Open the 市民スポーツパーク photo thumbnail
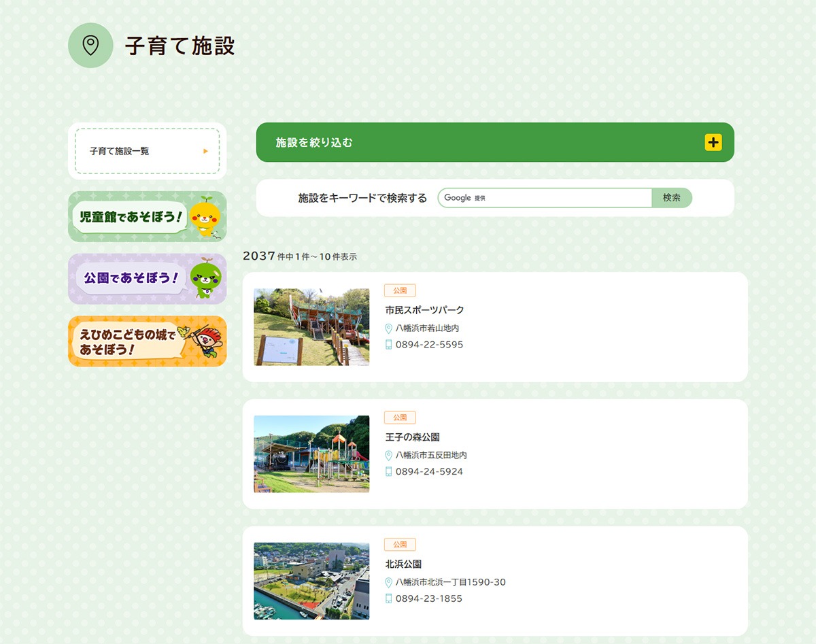The width and height of the screenshot is (816, 644). coord(311,327)
